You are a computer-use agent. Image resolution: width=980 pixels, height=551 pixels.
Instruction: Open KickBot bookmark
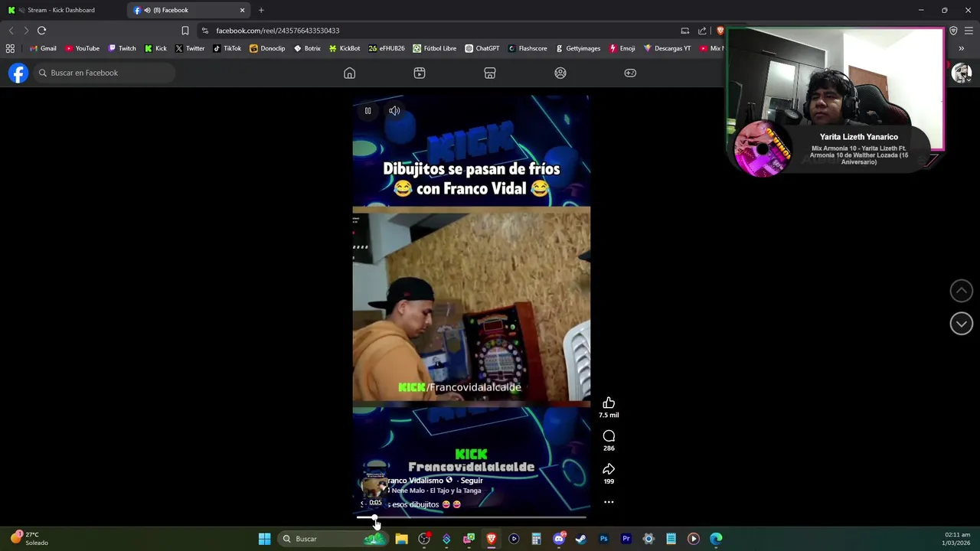[345, 48]
